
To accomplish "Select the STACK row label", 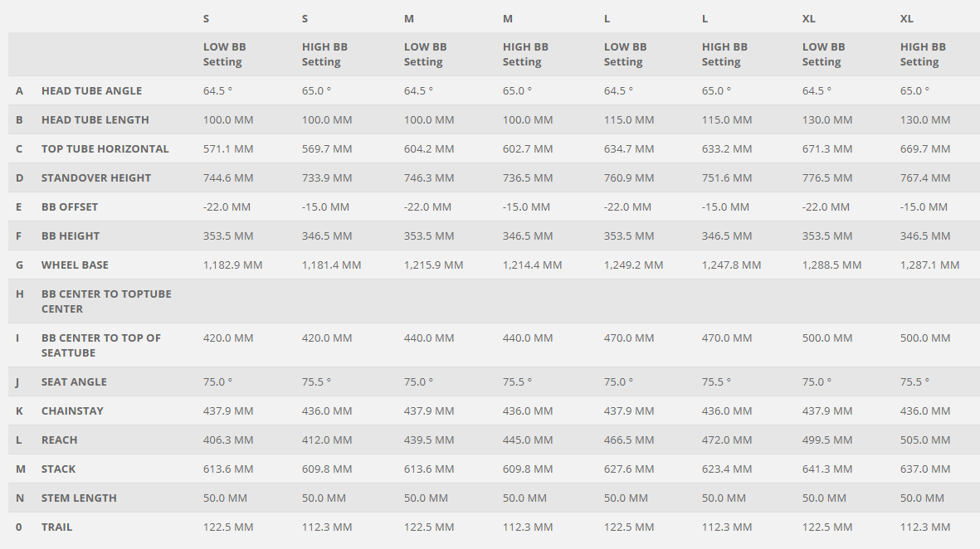I will point(58,469).
